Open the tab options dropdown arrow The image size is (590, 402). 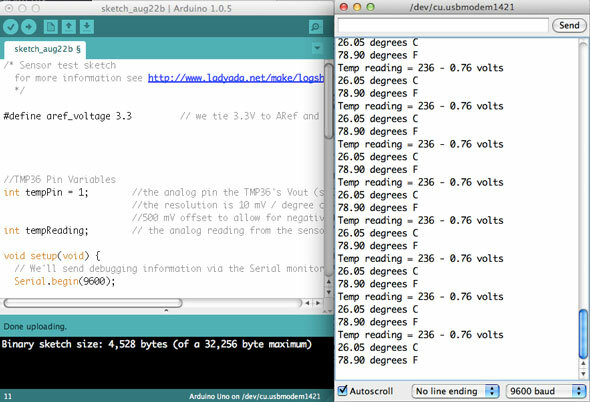tap(317, 48)
